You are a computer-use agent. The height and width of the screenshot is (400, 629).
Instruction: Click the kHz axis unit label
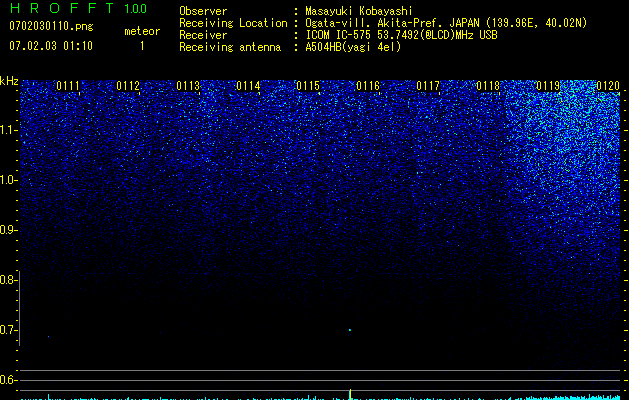[9, 81]
